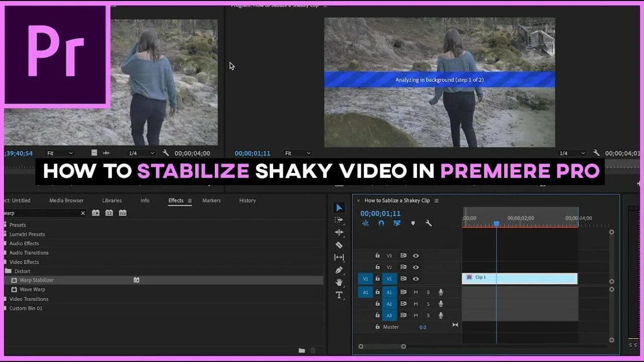The image size is (644, 362).
Task: Select the Pen tool
Action: 339,270
